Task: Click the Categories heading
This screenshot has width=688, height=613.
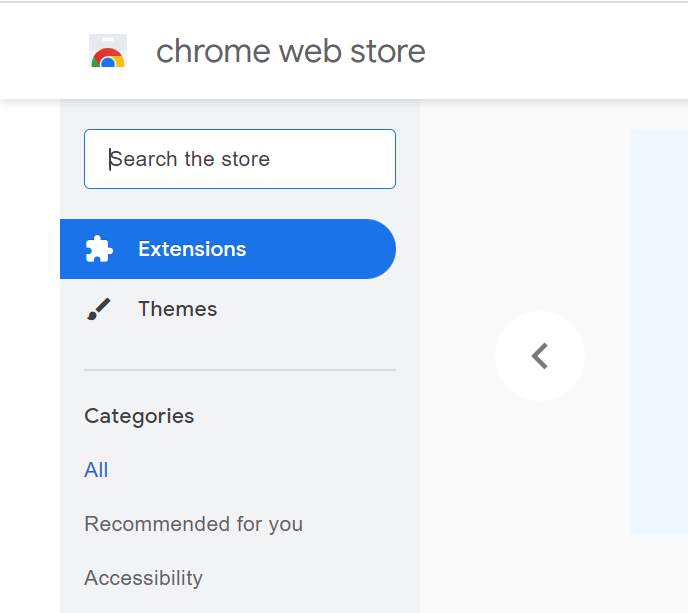Action: [x=139, y=416]
